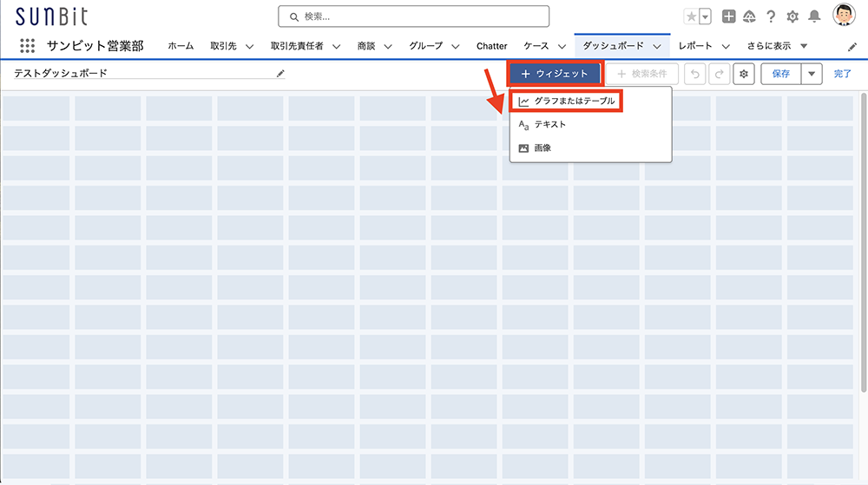Expand the 商談 tab chevron
Screen dimensions: 868x485
click(388, 47)
